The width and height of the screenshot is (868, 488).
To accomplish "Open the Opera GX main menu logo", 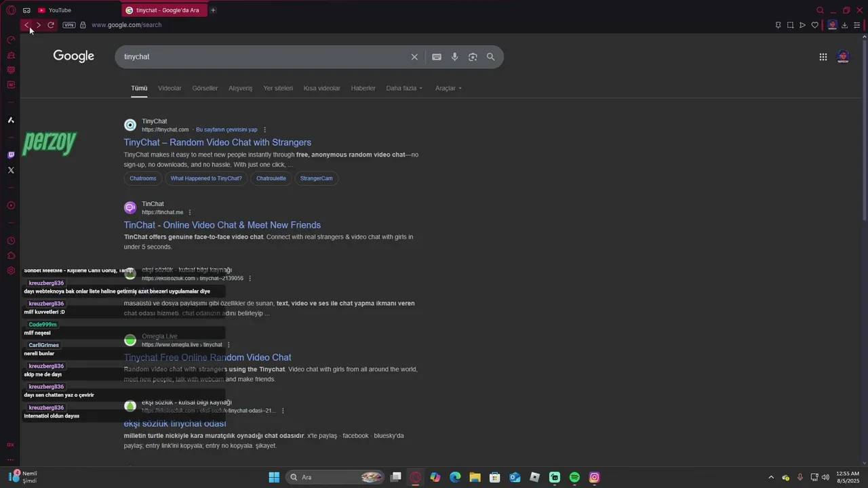I will click(11, 10).
